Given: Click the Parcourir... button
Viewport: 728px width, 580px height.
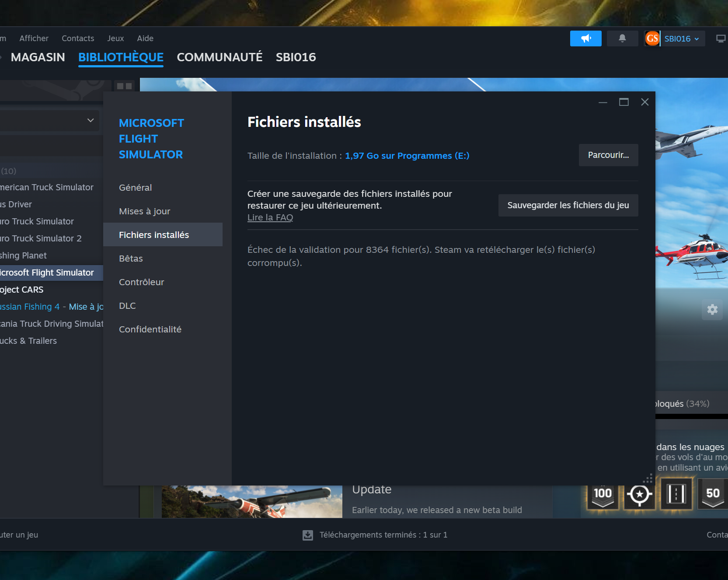Looking at the screenshot, I should (608, 155).
